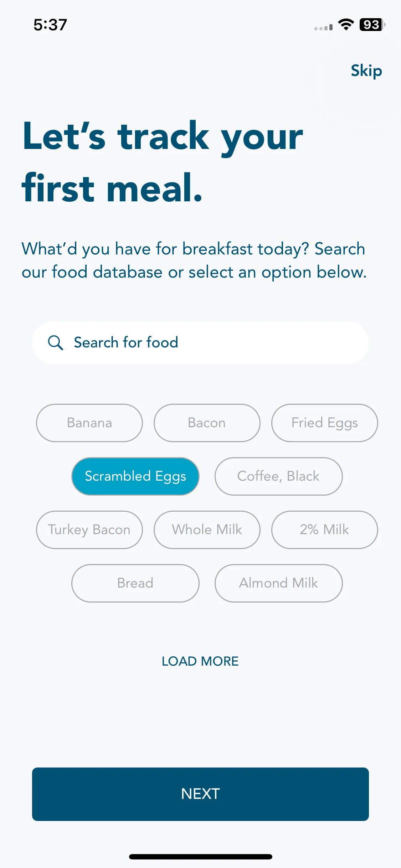
Task: Select Coffee, Black option
Action: 279,476
